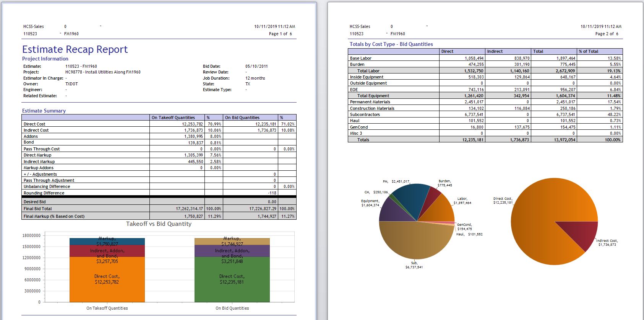Click the "% of Total" column header
This screenshot has height=320, width=644.
(588, 51)
